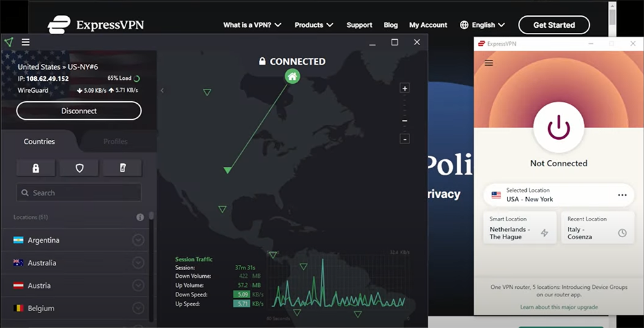Zoom in the map with plus button
644x328 pixels.
click(x=404, y=88)
